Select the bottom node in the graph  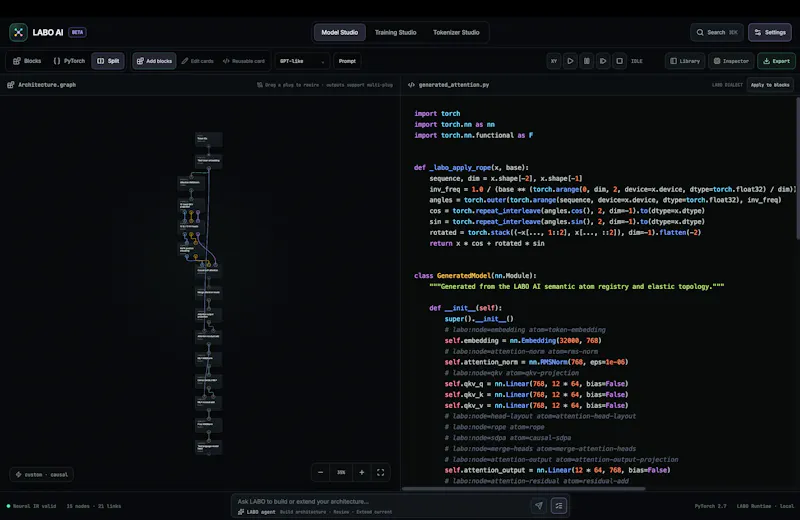(x=208, y=447)
